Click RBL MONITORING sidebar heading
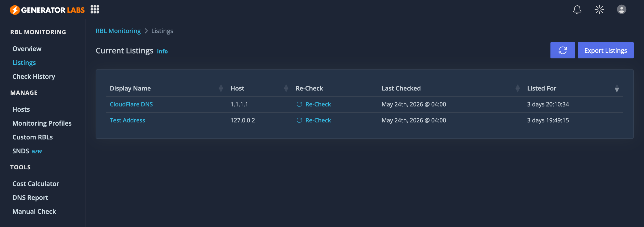The width and height of the screenshot is (644, 227). pos(38,32)
